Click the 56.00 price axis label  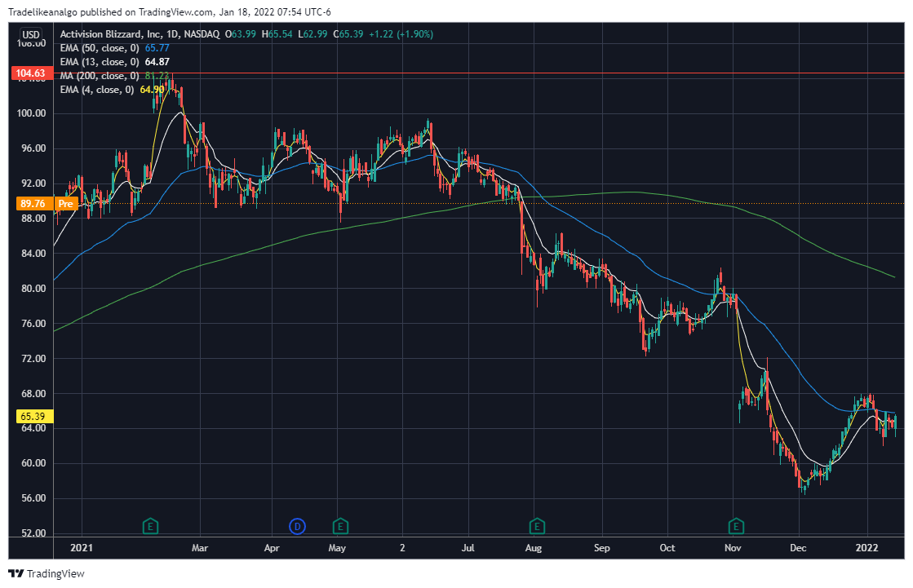pyautogui.click(x=33, y=498)
